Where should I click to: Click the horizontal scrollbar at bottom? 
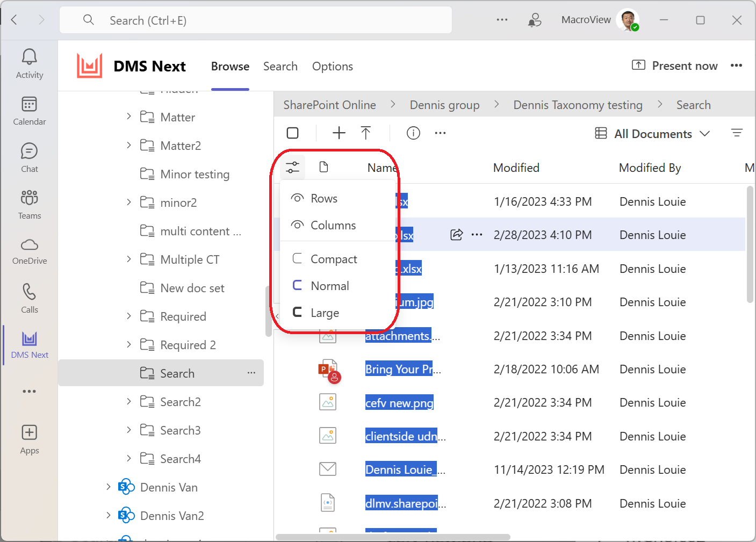(393, 537)
